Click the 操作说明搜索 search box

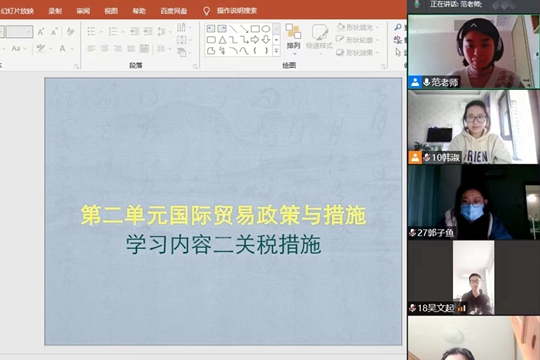click(237, 11)
